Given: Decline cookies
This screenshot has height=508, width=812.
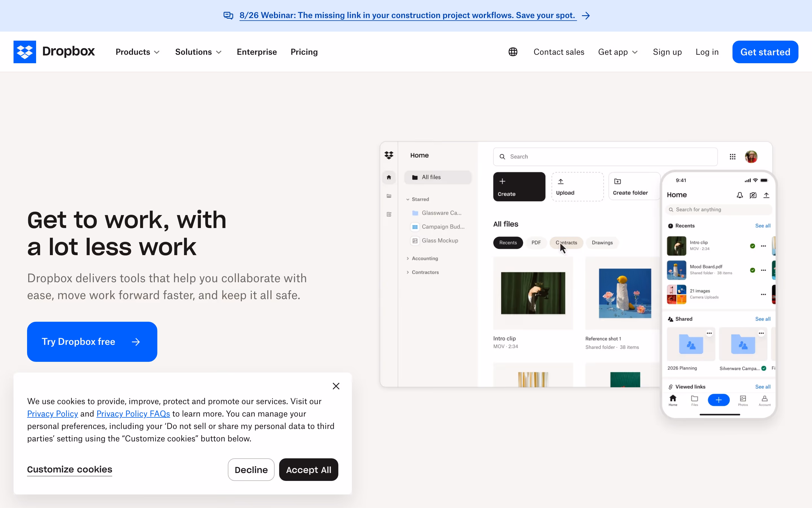Looking at the screenshot, I should [251, 470].
